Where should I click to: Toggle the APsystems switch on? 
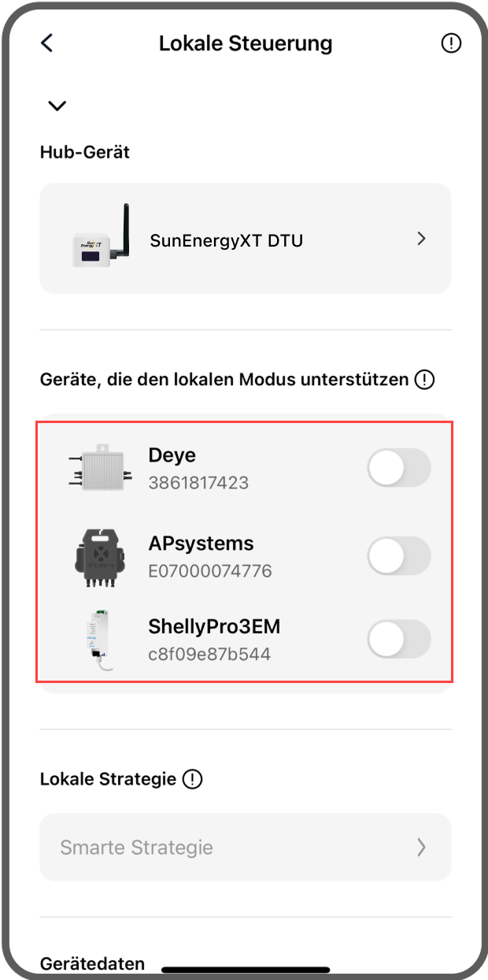pyautogui.click(x=399, y=557)
